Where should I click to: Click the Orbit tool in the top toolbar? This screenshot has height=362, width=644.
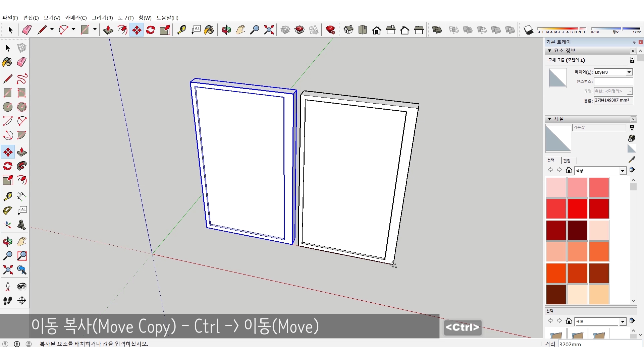(226, 30)
